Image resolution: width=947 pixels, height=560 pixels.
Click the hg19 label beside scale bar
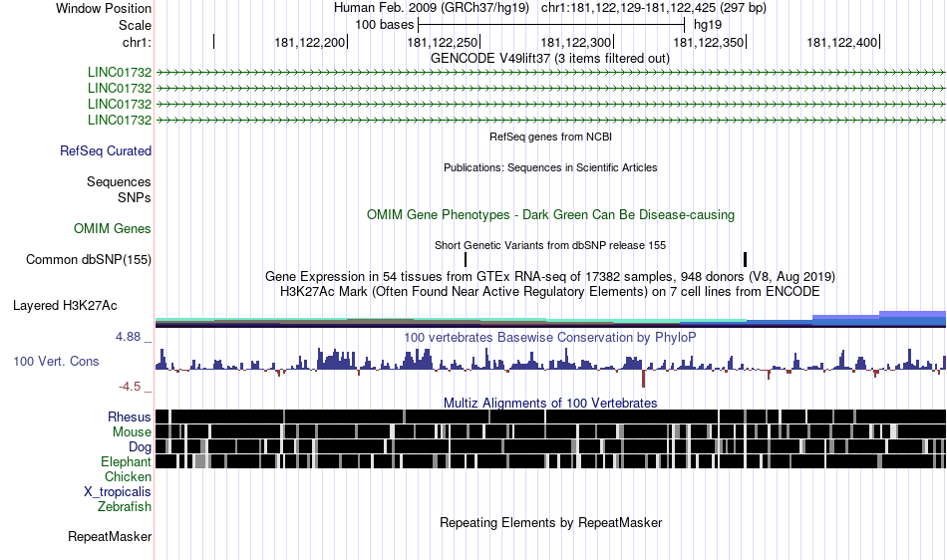point(708,25)
